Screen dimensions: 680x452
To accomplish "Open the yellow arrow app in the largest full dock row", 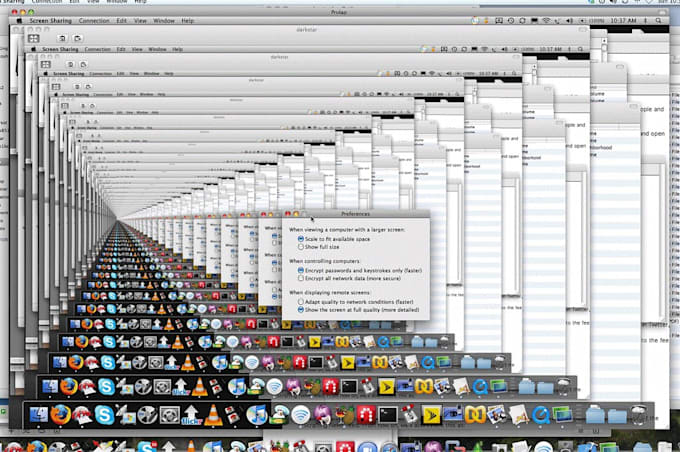I will click(431, 416).
